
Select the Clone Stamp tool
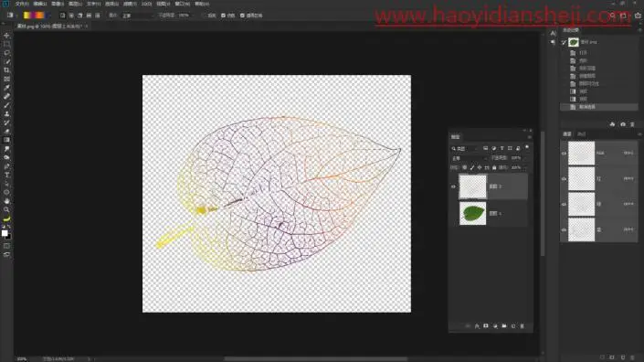click(6, 114)
